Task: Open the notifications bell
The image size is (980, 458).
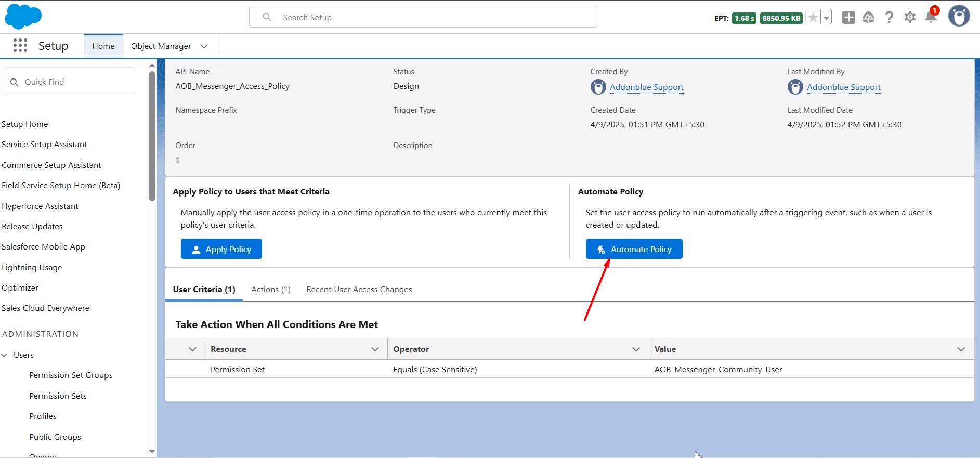Action: coord(931,18)
